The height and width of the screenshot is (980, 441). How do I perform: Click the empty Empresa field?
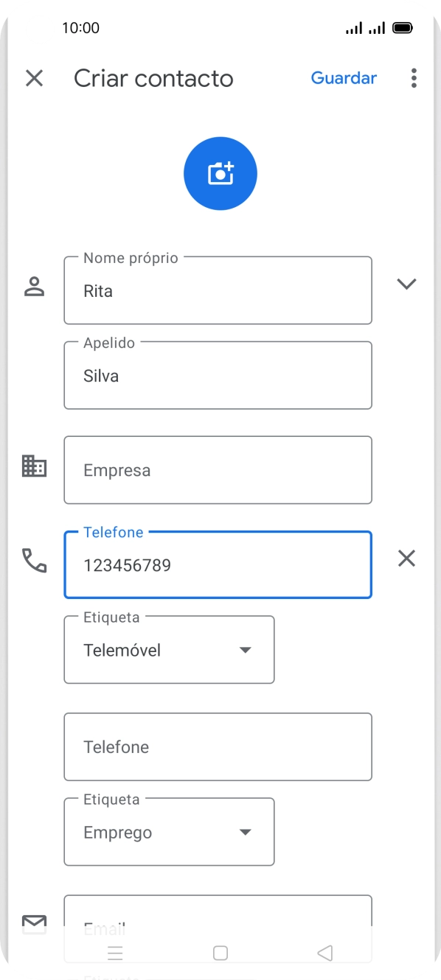[218, 470]
